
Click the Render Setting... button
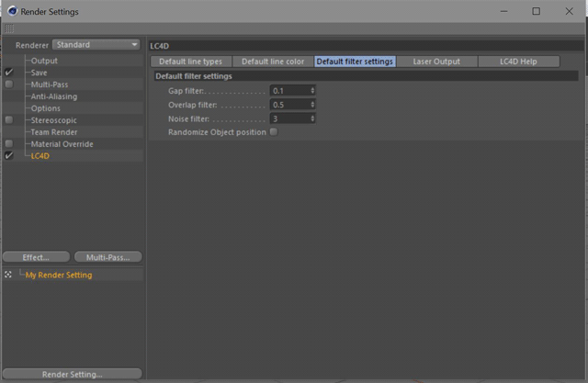click(73, 374)
